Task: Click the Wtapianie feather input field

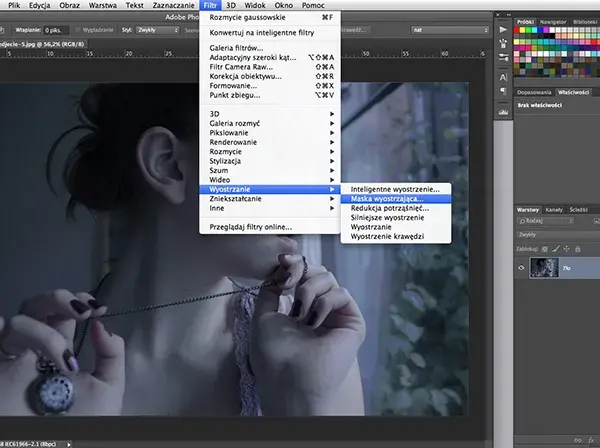Action: [x=56, y=30]
